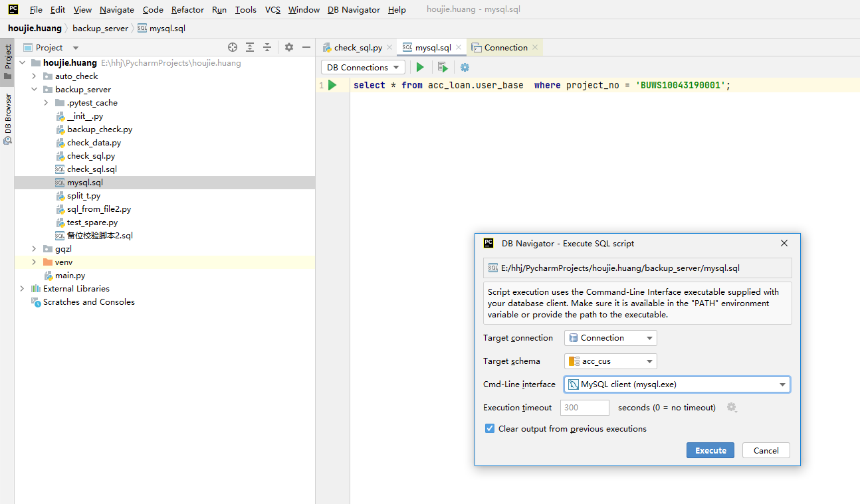
Task: Click the execution timeout gear icon
Action: point(732,407)
